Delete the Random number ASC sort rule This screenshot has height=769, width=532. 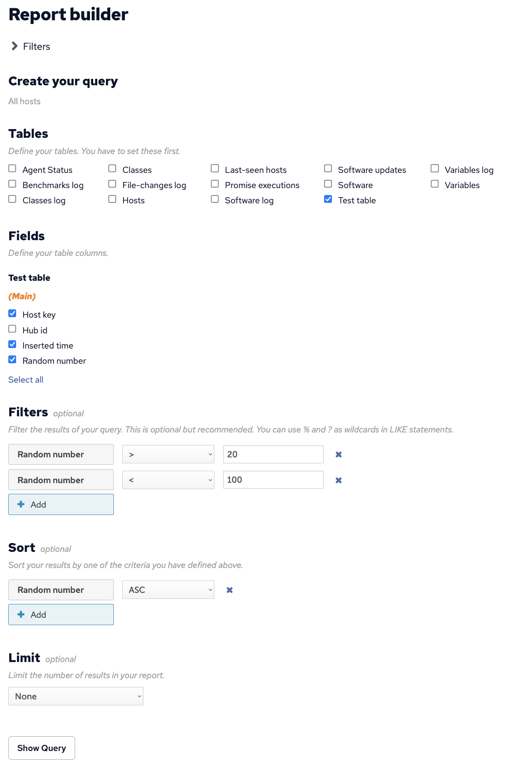pyautogui.click(x=229, y=590)
